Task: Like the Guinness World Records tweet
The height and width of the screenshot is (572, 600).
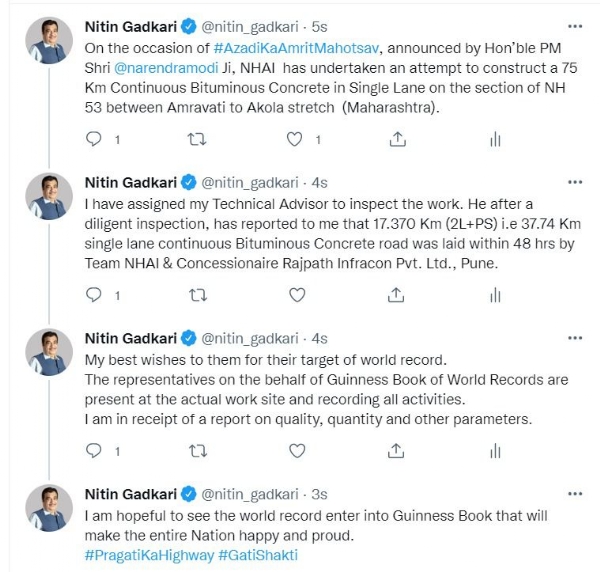Action: point(295,451)
